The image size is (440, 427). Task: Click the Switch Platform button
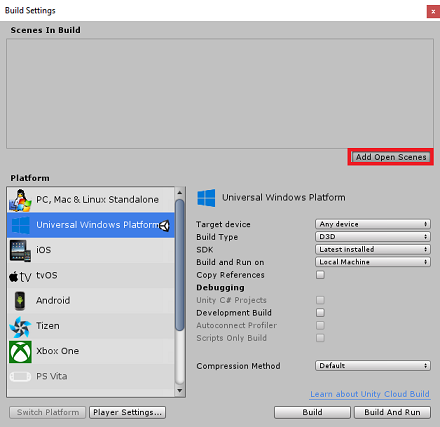pyautogui.click(x=48, y=412)
